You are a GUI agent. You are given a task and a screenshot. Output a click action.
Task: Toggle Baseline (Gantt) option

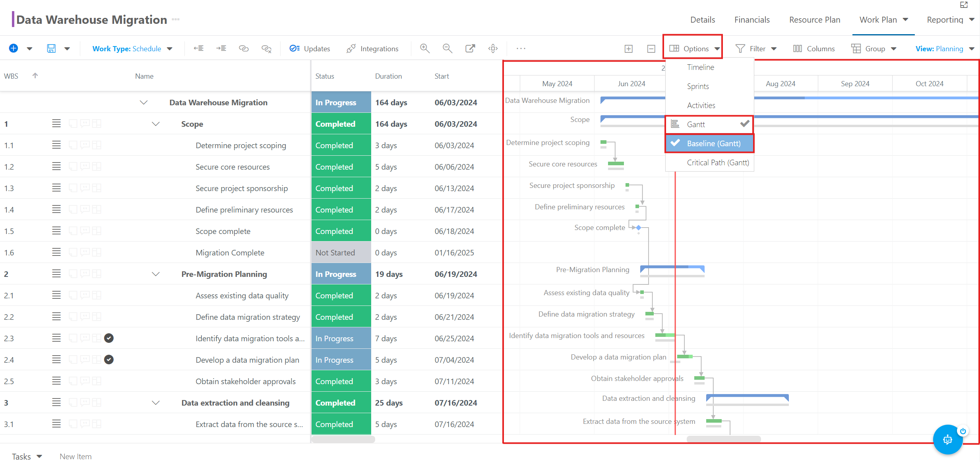[x=709, y=143]
